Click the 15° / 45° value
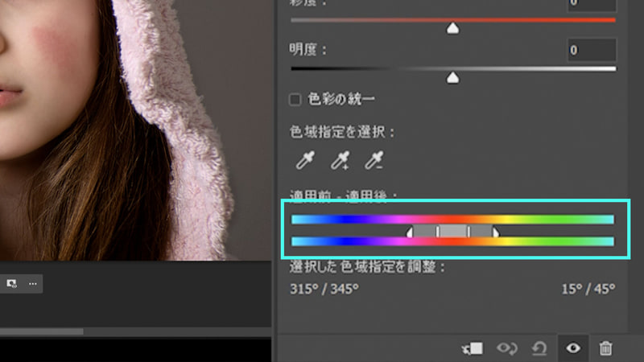Viewport: 644px width, 362px height. point(588,289)
